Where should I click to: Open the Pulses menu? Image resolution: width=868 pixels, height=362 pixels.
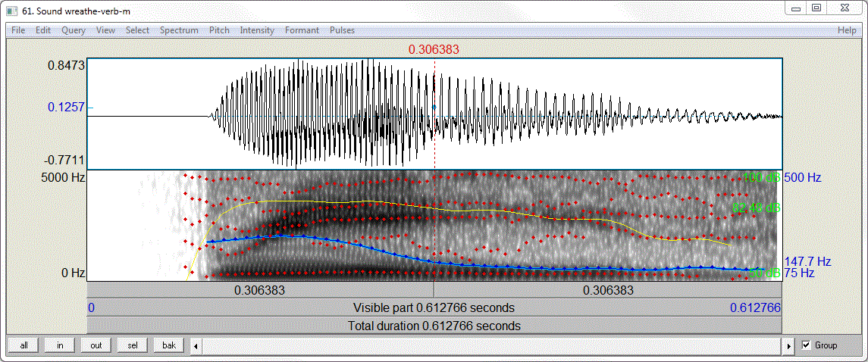click(342, 30)
